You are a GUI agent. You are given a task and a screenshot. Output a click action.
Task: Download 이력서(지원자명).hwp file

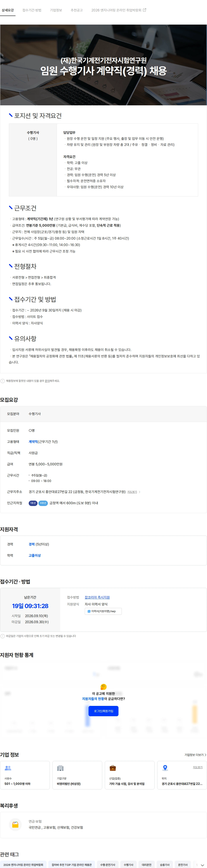click(103, 611)
